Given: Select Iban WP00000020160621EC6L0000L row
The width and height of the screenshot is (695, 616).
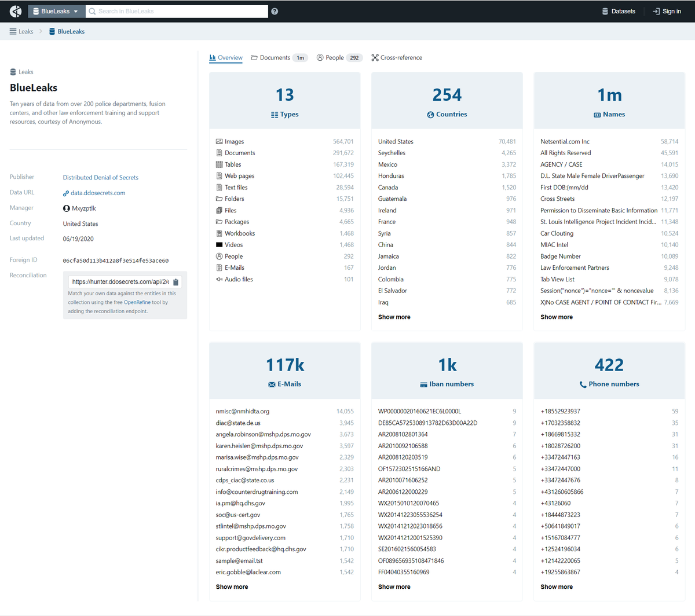Looking at the screenshot, I should [x=447, y=411].
